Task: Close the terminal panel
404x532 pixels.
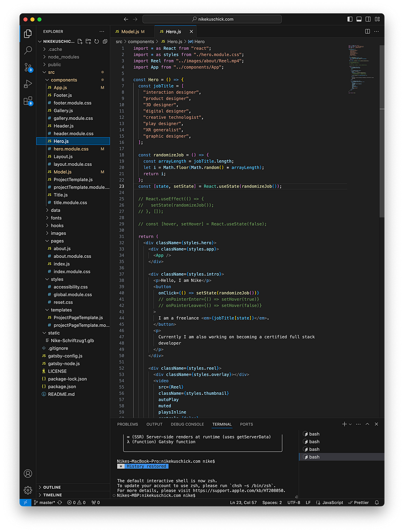Action: (x=376, y=424)
